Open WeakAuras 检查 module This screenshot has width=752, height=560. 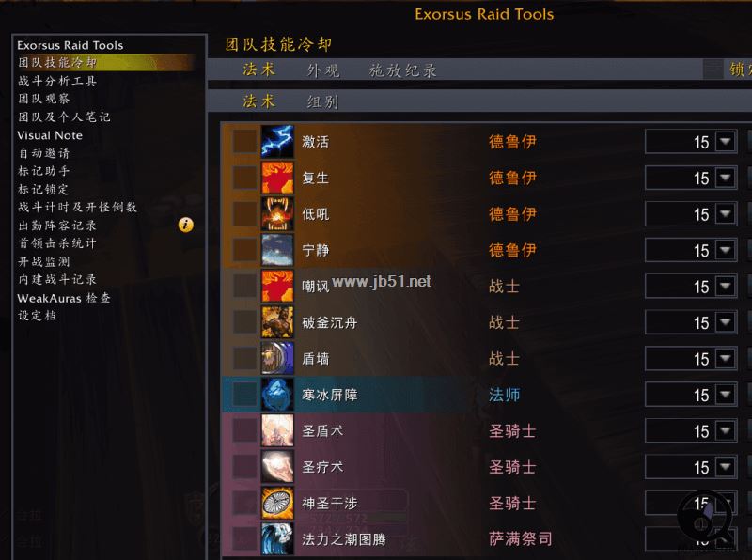[64, 298]
